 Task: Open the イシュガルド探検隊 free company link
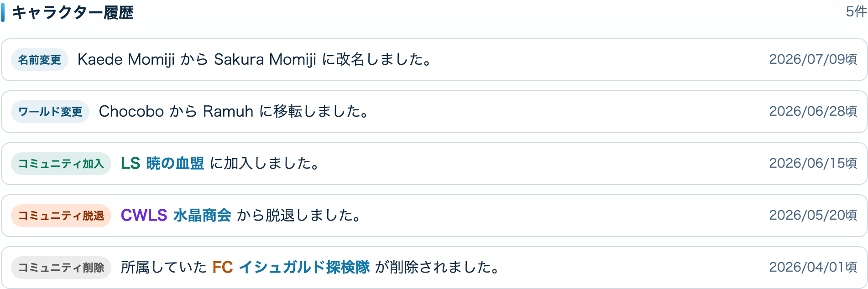click(x=304, y=267)
